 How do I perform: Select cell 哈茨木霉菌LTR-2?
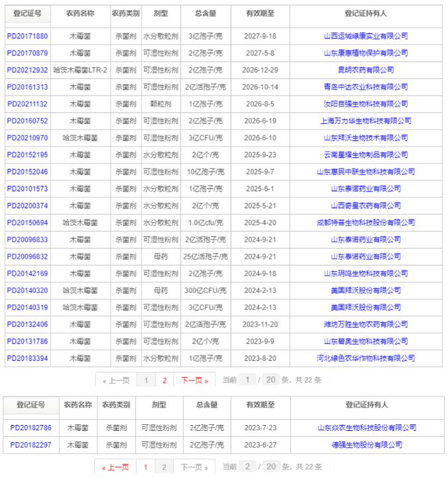click(x=80, y=70)
